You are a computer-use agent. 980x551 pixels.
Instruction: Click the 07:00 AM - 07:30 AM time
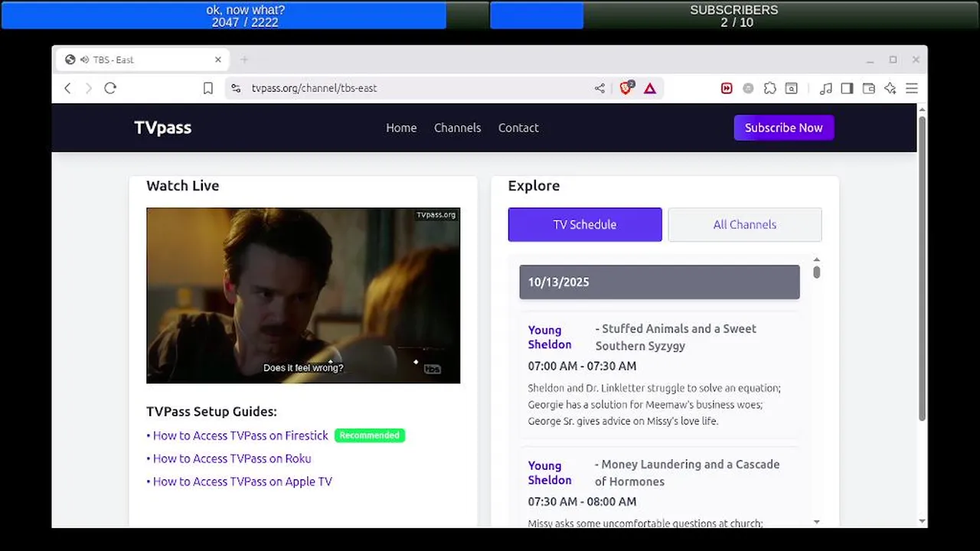[x=582, y=366]
